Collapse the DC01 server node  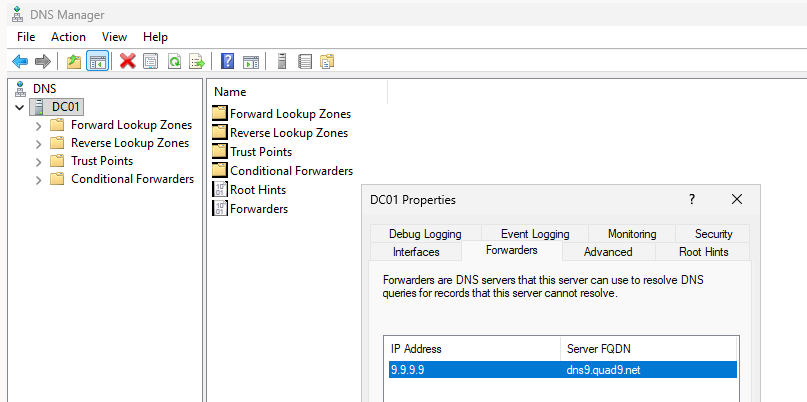19,108
